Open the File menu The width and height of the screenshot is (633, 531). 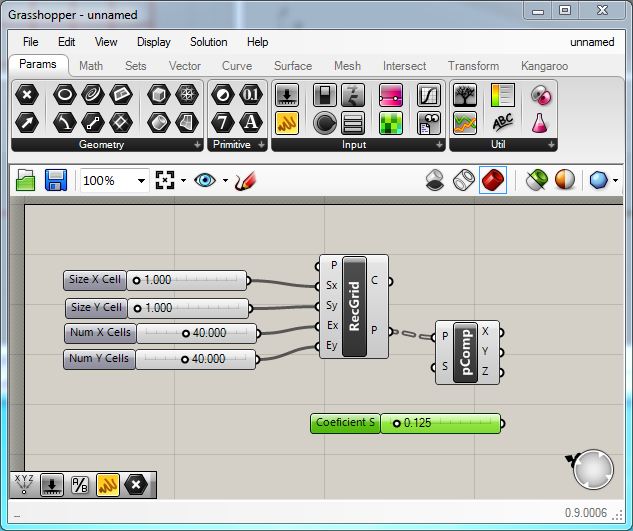pos(31,42)
